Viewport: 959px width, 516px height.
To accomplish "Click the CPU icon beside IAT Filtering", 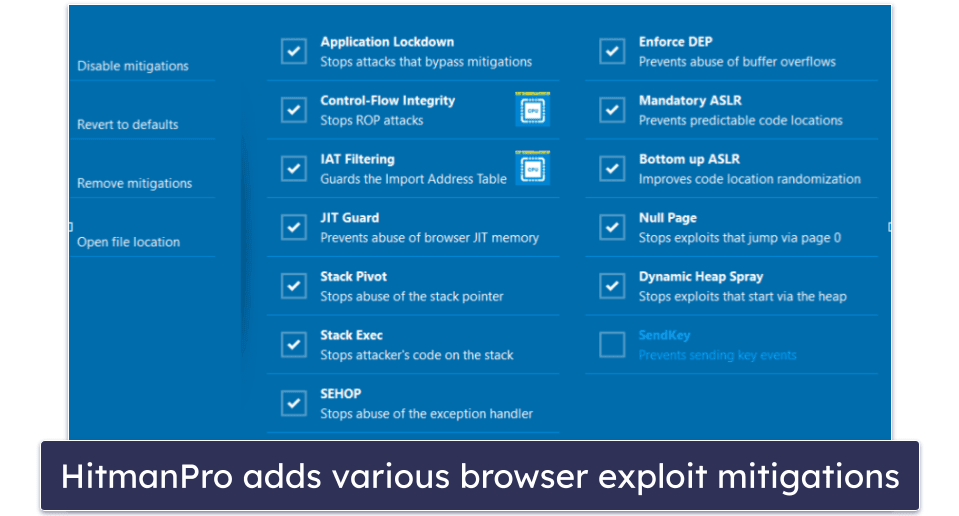I will coord(533,168).
